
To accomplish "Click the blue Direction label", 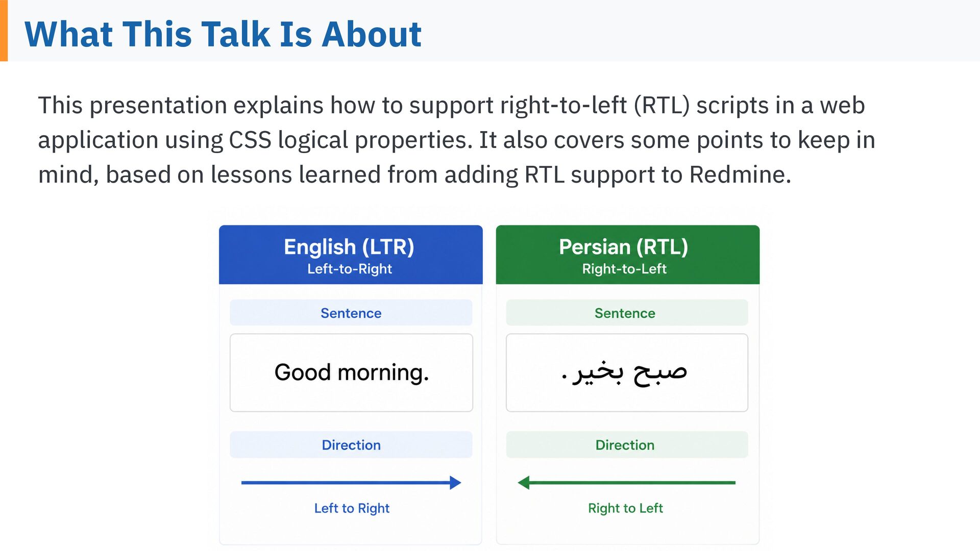I will click(x=351, y=444).
